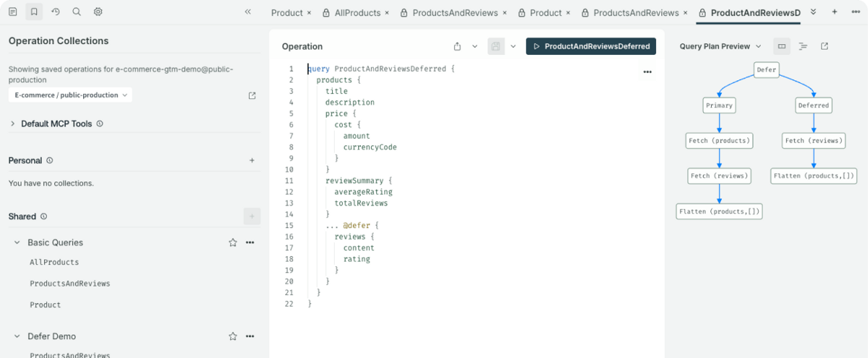Viewport: 868px width, 358px height.
Task: Collapse the left sidebar panel
Action: [x=248, y=12]
